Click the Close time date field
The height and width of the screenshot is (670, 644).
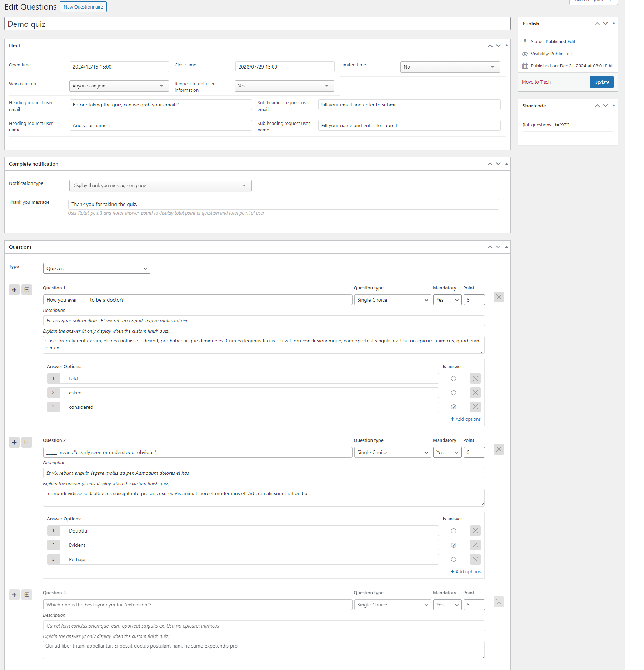tap(285, 66)
